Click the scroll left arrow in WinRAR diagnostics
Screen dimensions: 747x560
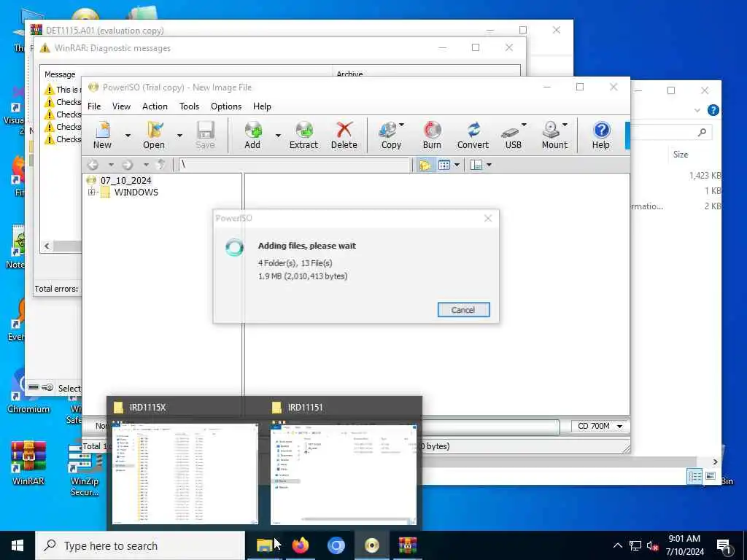pyautogui.click(x=47, y=246)
